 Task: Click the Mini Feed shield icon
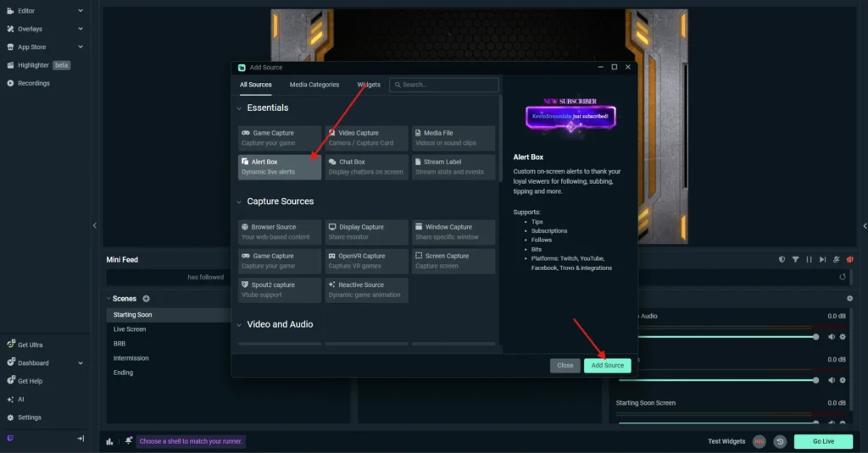click(782, 259)
